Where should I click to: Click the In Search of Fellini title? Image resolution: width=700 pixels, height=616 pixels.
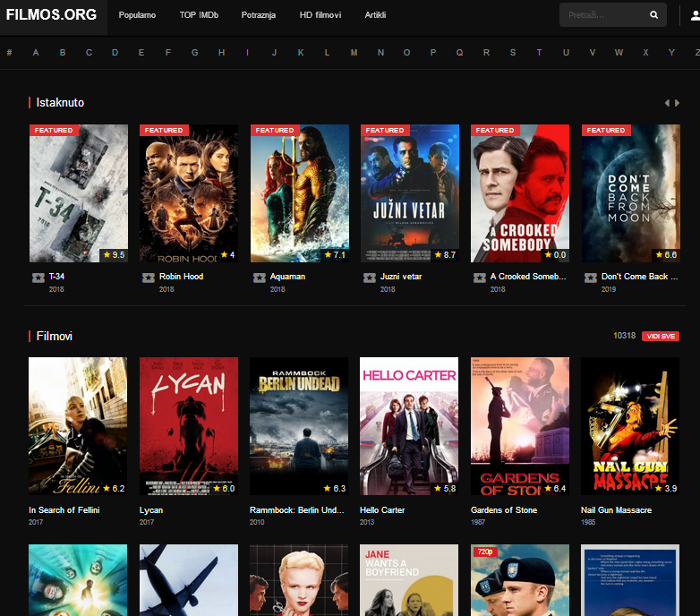click(64, 509)
